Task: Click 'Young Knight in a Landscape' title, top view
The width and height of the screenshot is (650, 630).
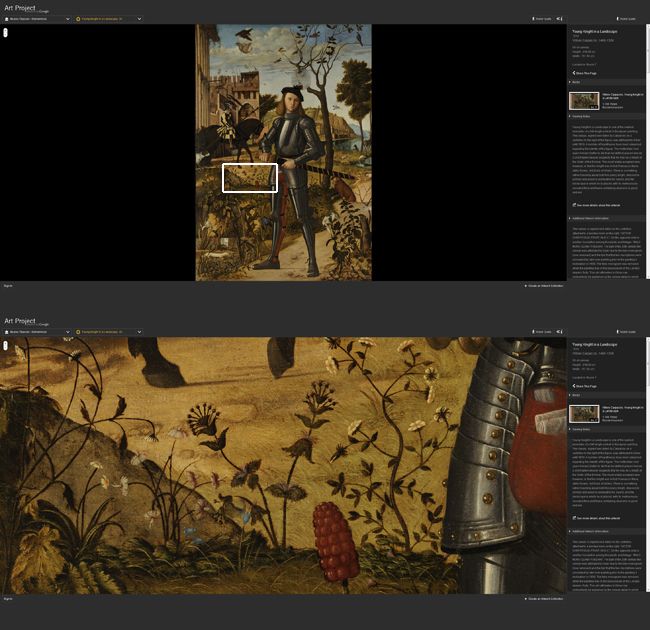Action: 594,32
